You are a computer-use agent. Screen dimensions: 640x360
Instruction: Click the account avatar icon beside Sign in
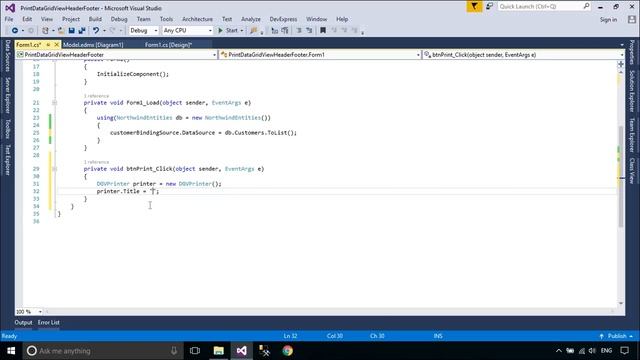(632, 19)
